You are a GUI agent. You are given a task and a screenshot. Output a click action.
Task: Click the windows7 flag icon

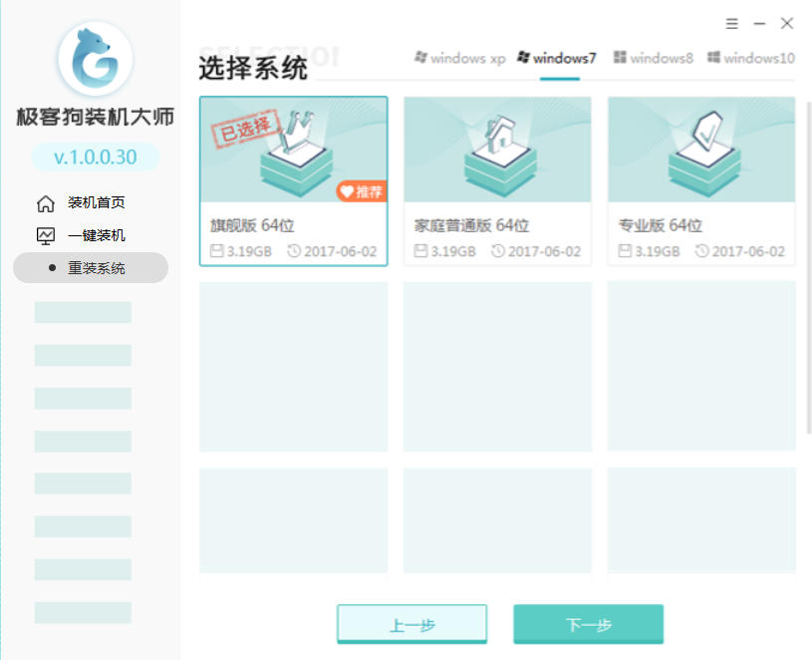pyautogui.click(x=523, y=57)
